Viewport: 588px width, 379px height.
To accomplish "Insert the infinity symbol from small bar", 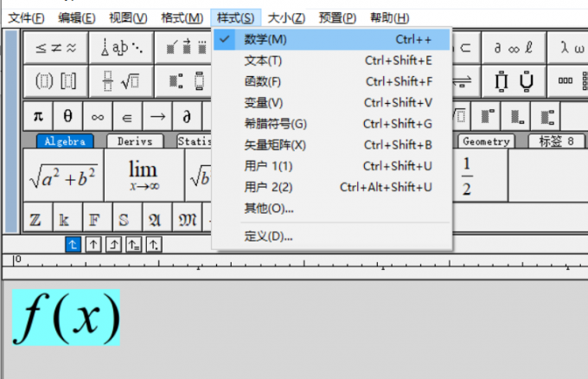I will tap(98, 117).
